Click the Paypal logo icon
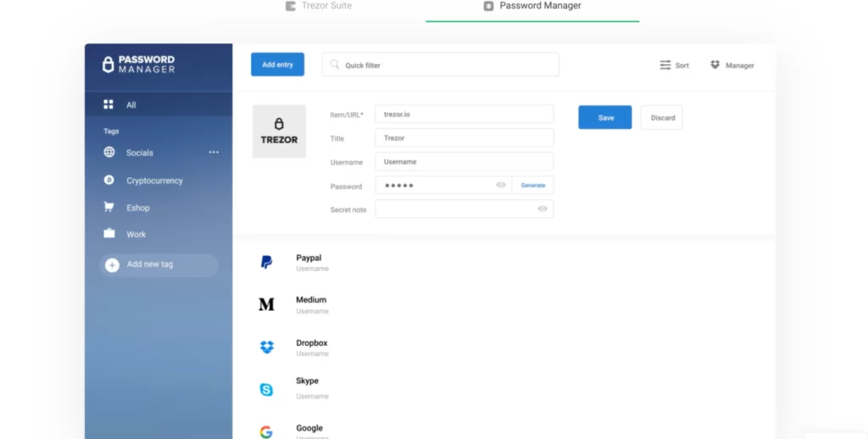This screenshot has height=439, width=868. [266, 262]
